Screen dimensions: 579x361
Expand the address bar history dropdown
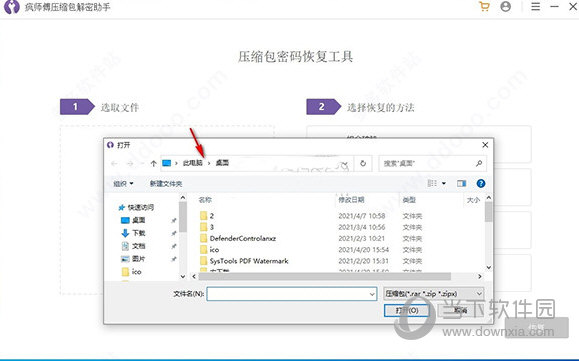click(344, 163)
